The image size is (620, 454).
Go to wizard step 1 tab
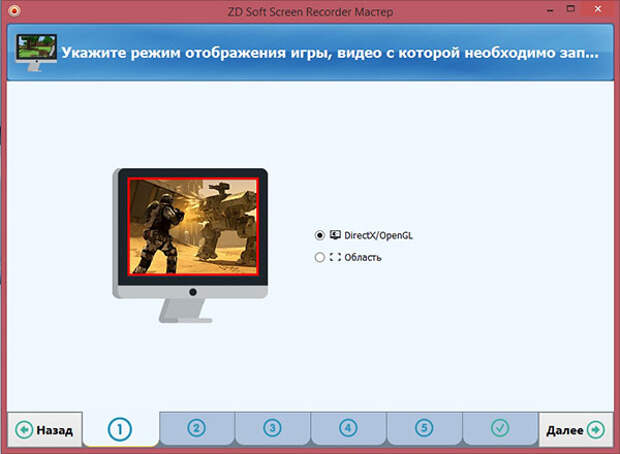point(120,429)
